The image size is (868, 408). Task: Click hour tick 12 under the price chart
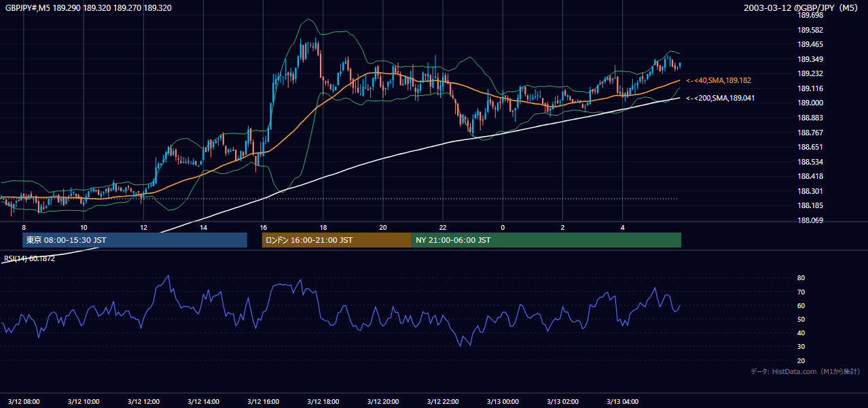(x=143, y=227)
